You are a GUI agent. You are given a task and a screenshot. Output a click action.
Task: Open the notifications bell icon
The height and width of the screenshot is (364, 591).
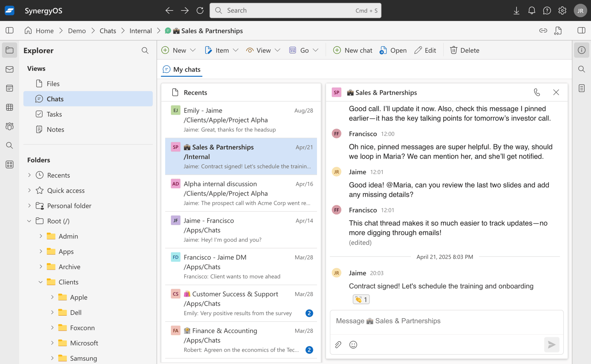pos(531,11)
